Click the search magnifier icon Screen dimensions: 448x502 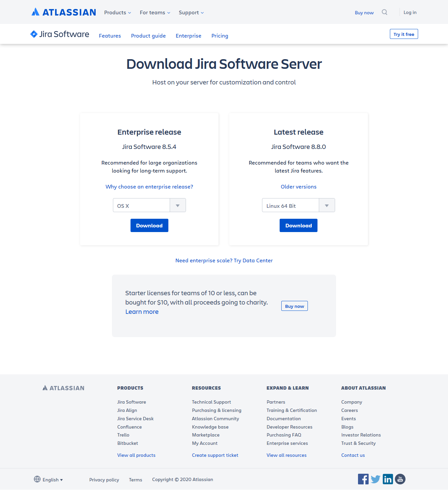(385, 12)
